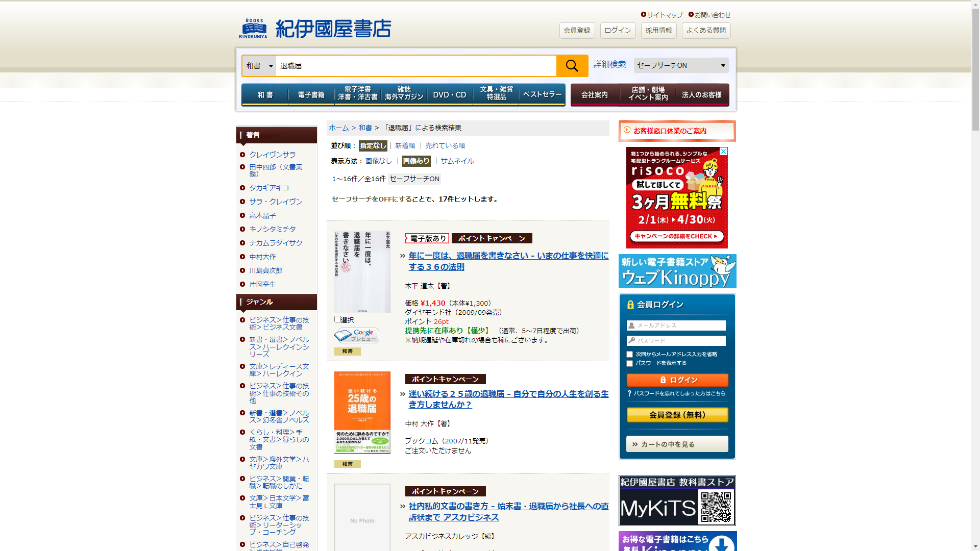Image resolution: width=980 pixels, height=551 pixels.
Task: Open the Google preview badge
Action: [x=356, y=335]
